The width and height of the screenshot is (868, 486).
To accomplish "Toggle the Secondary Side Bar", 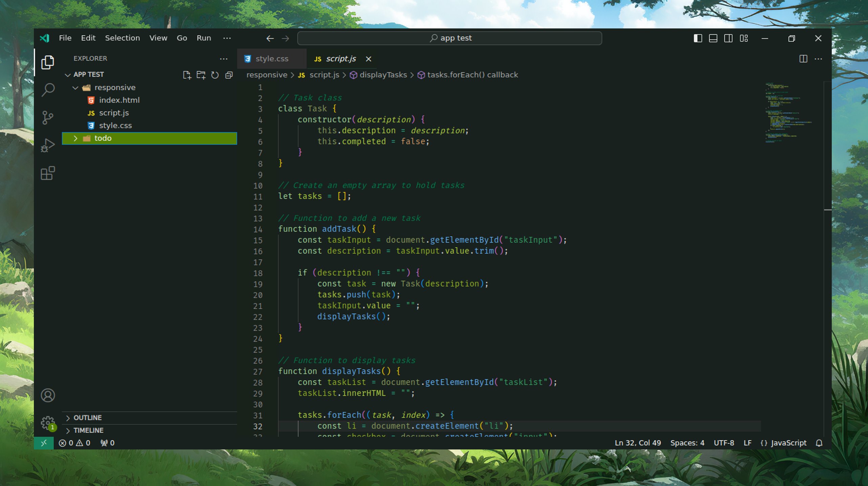I will click(728, 38).
